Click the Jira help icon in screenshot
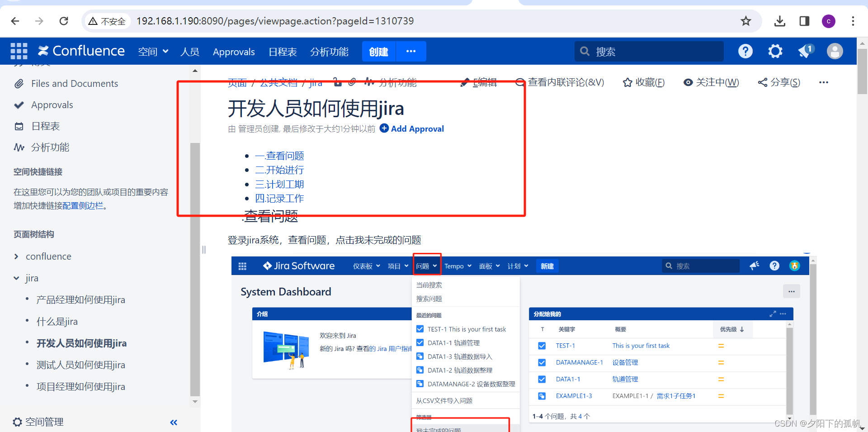Screen dimensions: 868x432 774,266
